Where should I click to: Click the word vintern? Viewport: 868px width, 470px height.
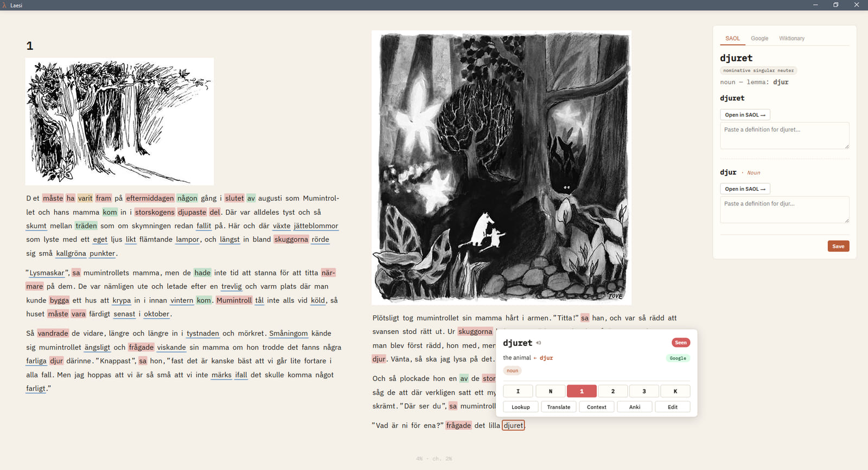pyautogui.click(x=182, y=300)
